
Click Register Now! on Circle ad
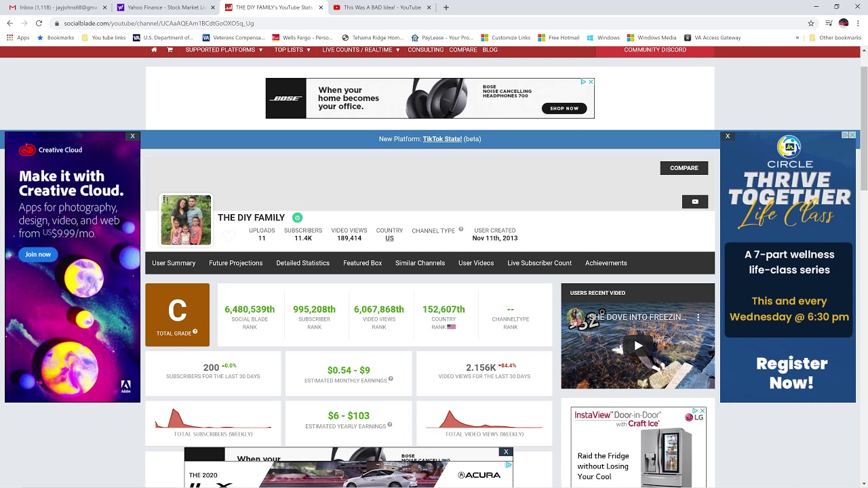(792, 373)
